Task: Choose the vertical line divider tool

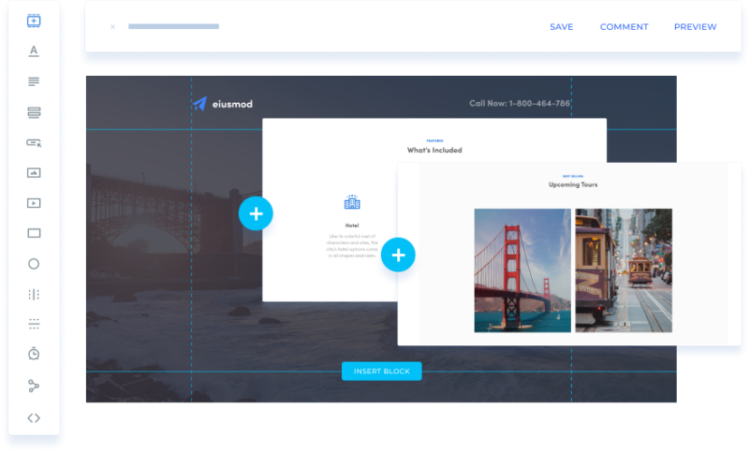Action: [x=33, y=294]
